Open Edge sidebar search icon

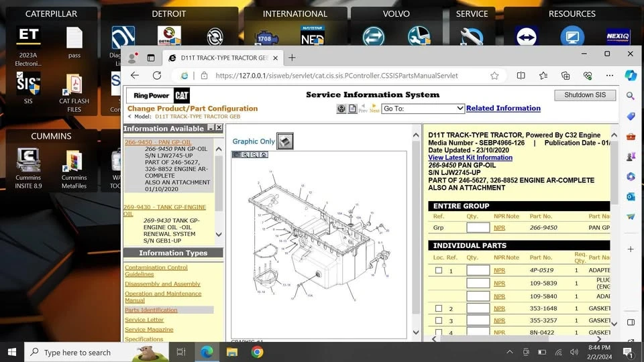pyautogui.click(x=631, y=96)
